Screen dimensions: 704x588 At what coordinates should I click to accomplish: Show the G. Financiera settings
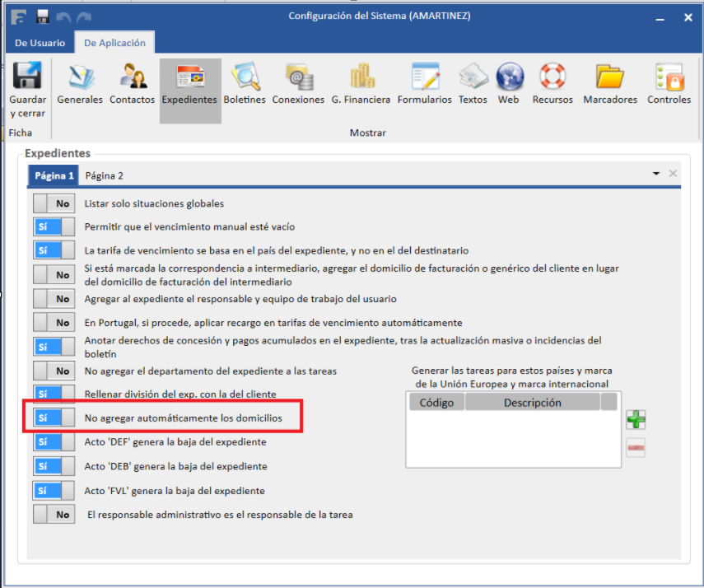click(361, 77)
